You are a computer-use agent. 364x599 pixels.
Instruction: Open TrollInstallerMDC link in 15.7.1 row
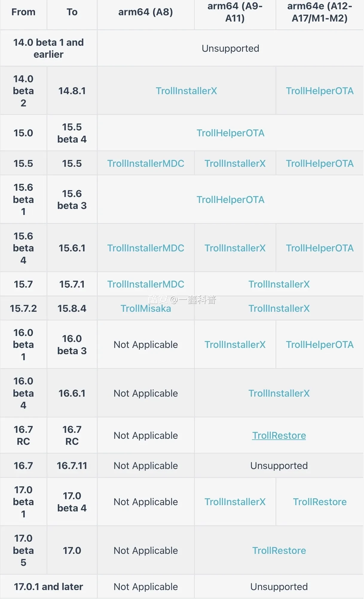(x=146, y=284)
